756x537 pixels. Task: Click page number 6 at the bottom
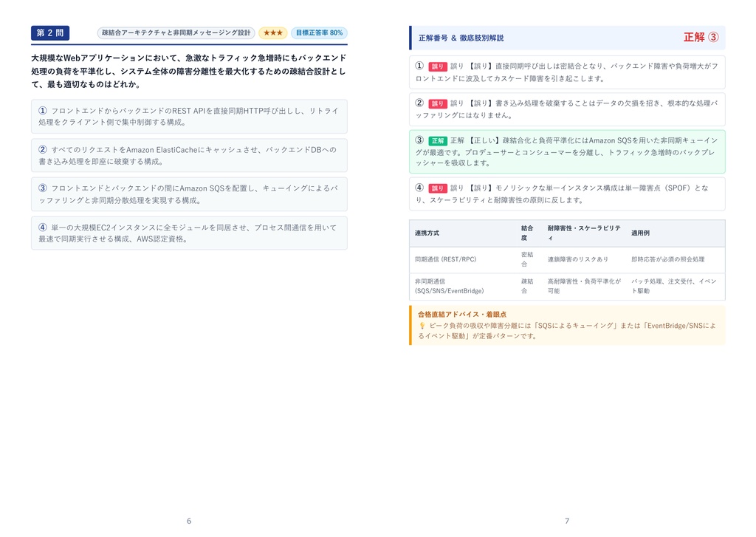click(x=189, y=521)
